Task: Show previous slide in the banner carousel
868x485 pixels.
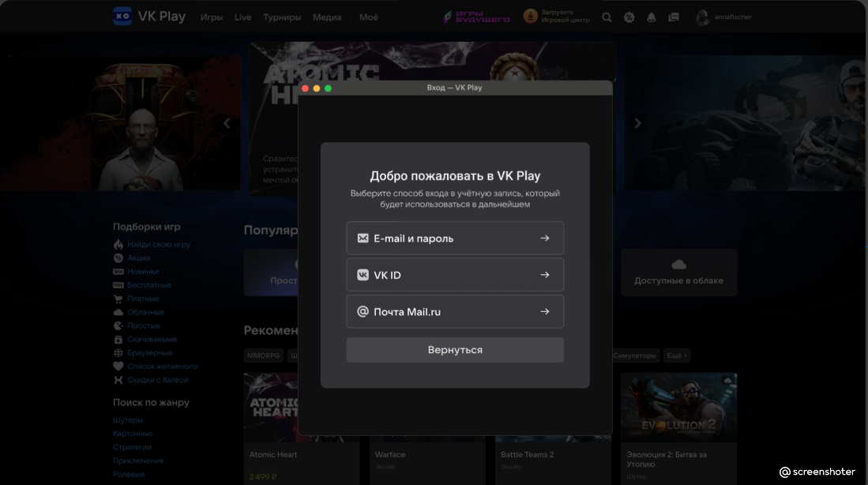Action: pos(227,123)
